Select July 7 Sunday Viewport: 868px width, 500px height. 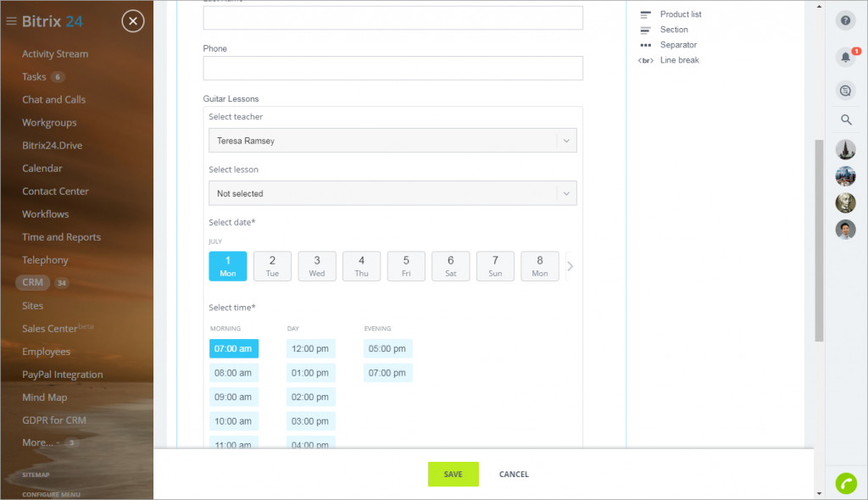pos(495,266)
